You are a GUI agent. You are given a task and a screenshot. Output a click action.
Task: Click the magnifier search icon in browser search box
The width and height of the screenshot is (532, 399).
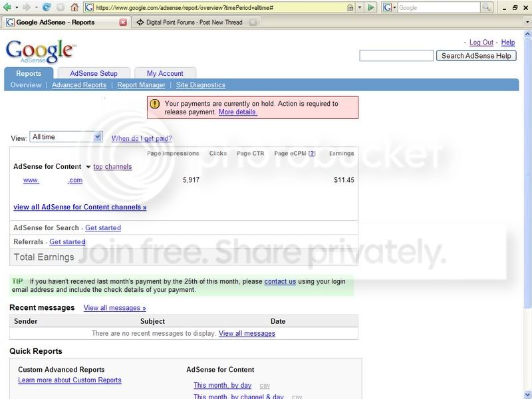coord(486,7)
